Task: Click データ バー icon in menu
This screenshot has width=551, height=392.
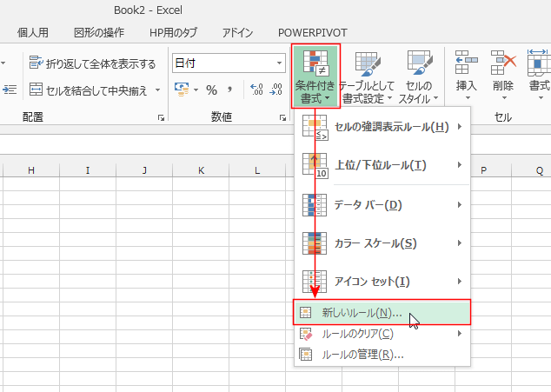Action: click(x=315, y=205)
